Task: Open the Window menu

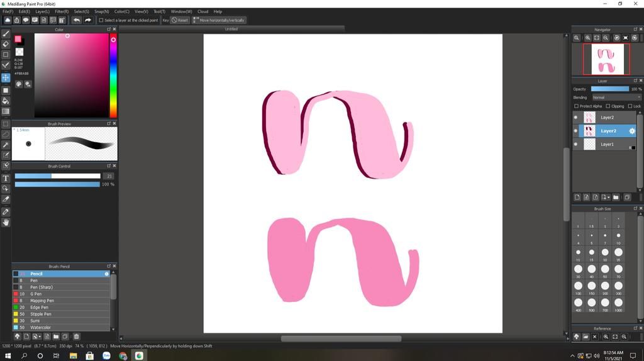Action: (181, 11)
